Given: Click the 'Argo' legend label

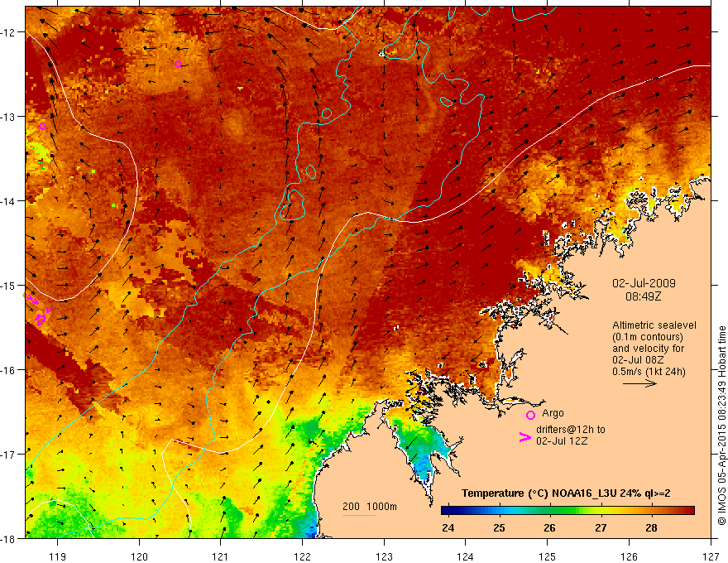Looking at the screenshot, I should click(553, 413).
